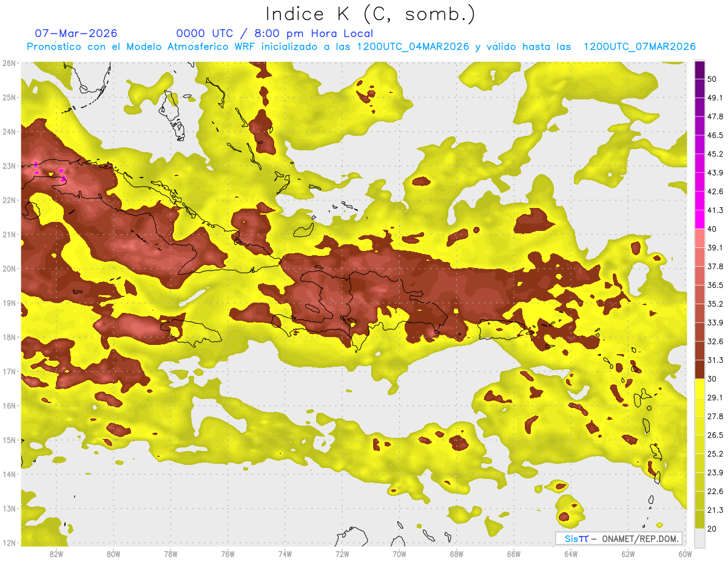Click the '64W' longitude label
The height and width of the screenshot is (562, 728).
571,554
